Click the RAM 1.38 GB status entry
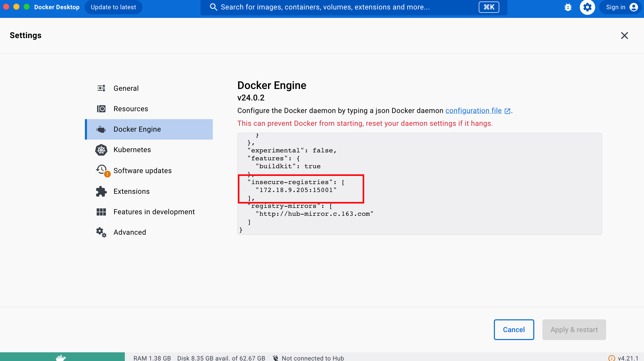 click(152, 358)
